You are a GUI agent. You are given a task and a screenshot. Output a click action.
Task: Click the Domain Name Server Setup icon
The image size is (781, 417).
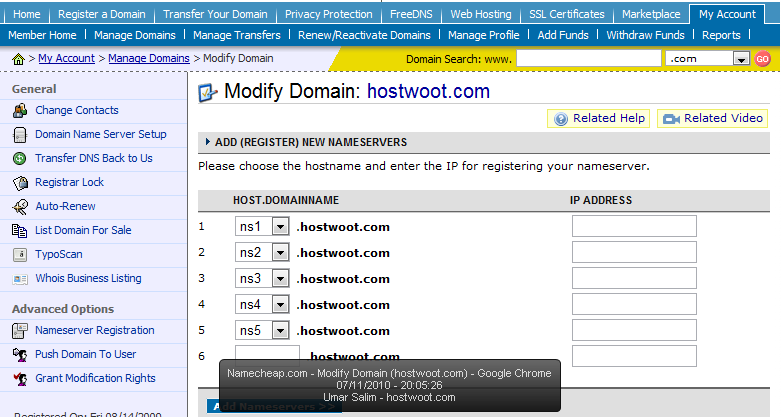pyautogui.click(x=20, y=135)
